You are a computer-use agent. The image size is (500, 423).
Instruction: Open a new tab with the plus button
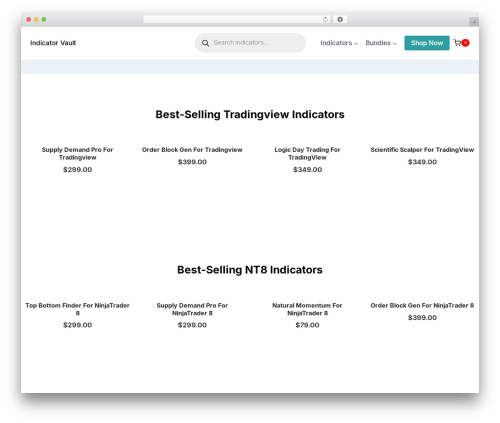click(x=474, y=22)
